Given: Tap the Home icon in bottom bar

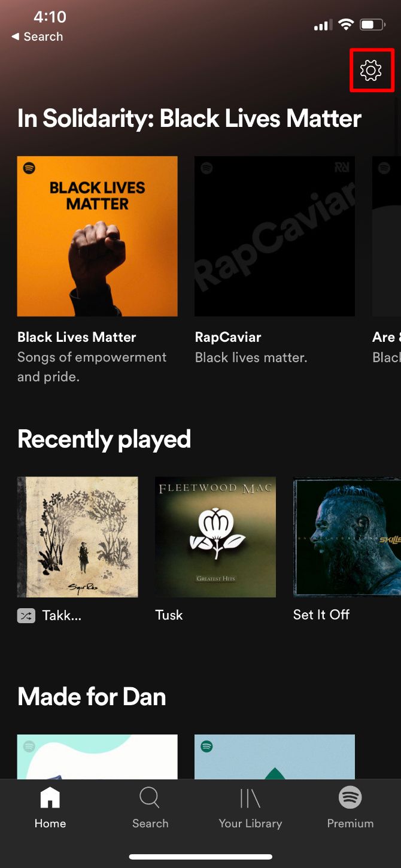Looking at the screenshot, I should click(50, 797).
